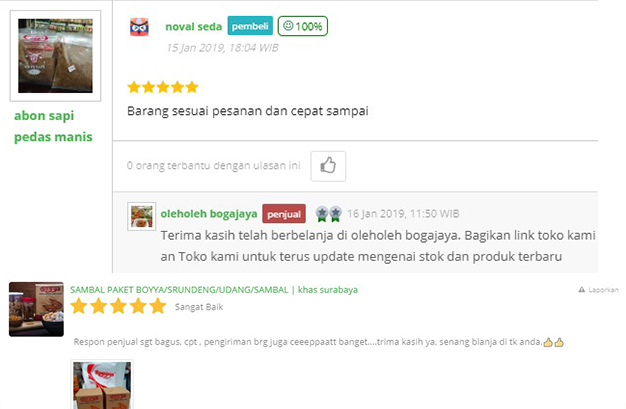Click the penjual badge label
The image size is (626, 409).
(x=284, y=214)
